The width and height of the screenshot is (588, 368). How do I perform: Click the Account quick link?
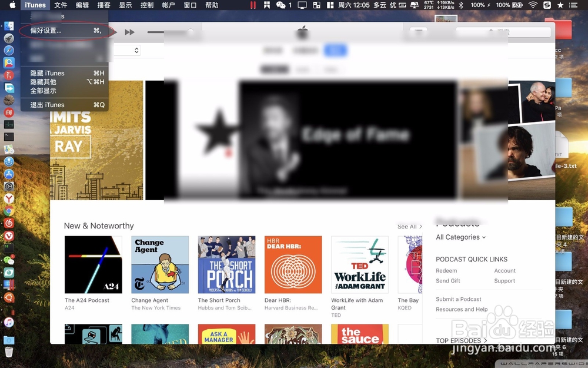[x=505, y=271]
